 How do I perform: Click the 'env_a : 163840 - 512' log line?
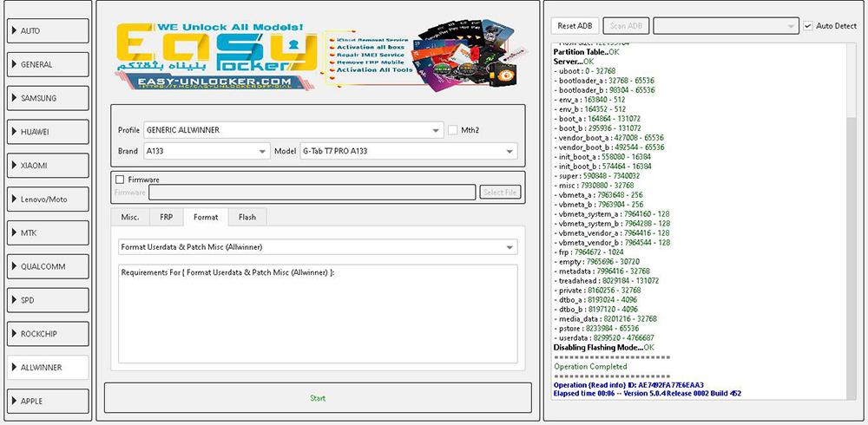click(589, 100)
